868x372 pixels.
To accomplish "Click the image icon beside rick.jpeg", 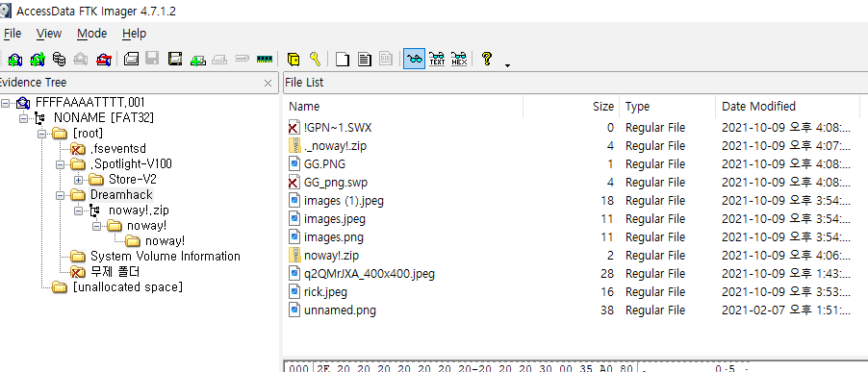I will click(294, 292).
